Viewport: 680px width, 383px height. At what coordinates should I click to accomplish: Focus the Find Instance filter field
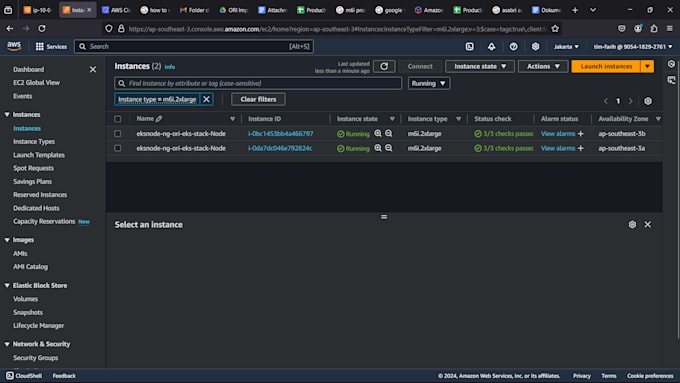tap(258, 83)
